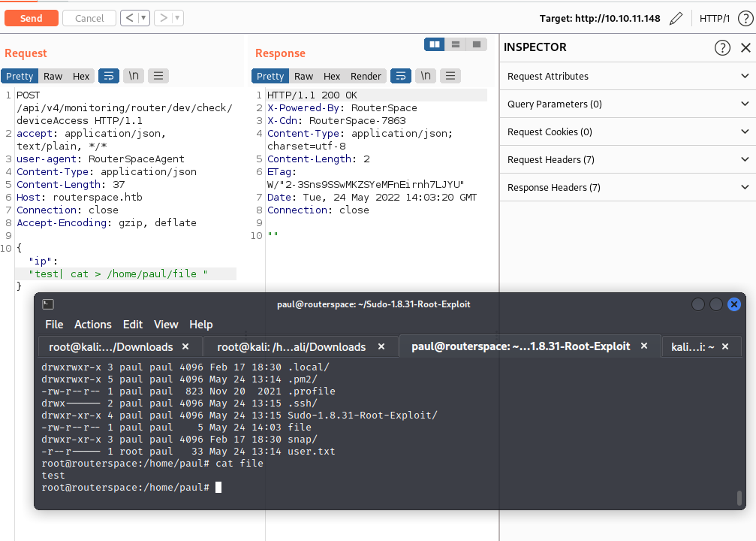Click Sudo-1.8.31-Root-Exploit/ directory entry
Image resolution: width=756 pixels, height=541 pixels.
[x=362, y=415]
